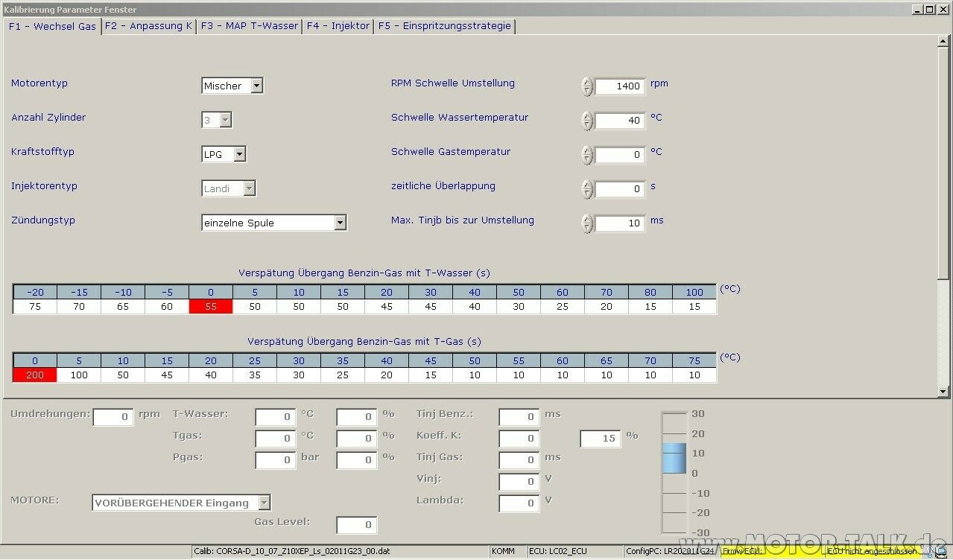This screenshot has height=560, width=953.
Task: Click the vertical scrollbar thumb
Action: 943,162
